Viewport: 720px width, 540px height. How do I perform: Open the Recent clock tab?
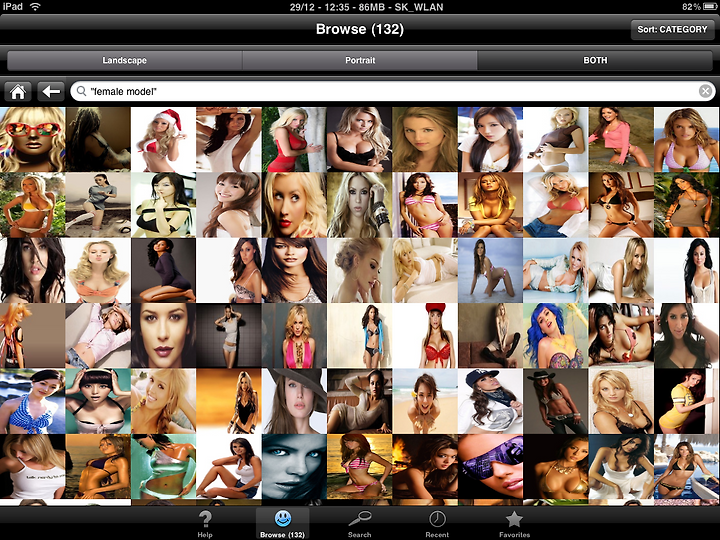(437, 524)
